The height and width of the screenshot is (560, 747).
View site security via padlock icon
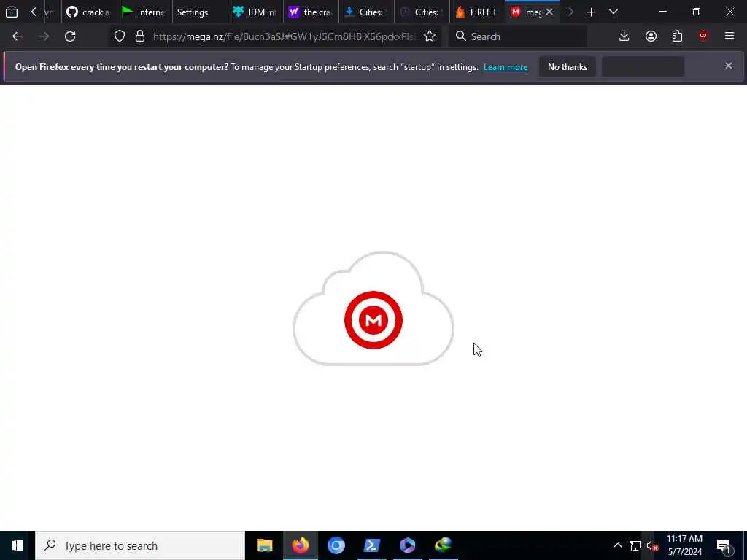tap(139, 36)
